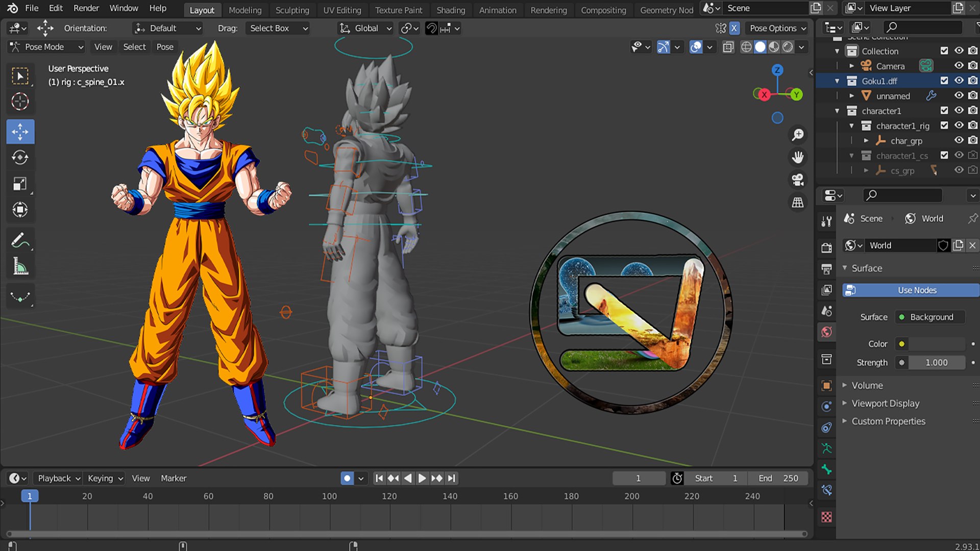Open Drag Select Box dropdown
This screenshot has width=980, height=551.
click(x=278, y=29)
